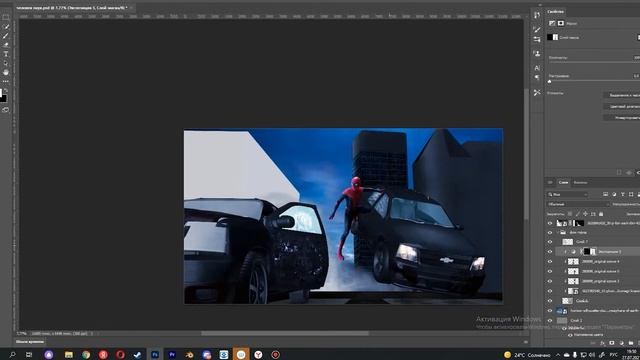Switch to the "Слои" layers tab

pos(563,182)
